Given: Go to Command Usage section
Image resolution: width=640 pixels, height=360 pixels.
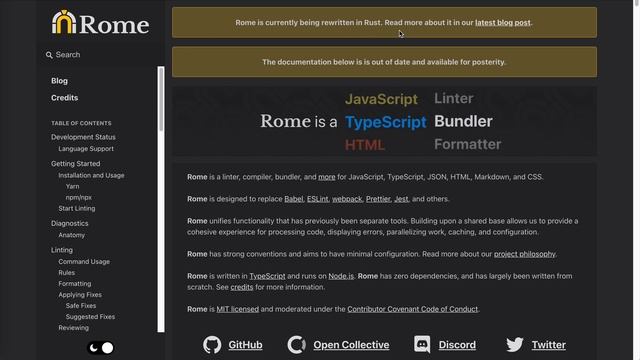Looking at the screenshot, I should click(84, 262).
